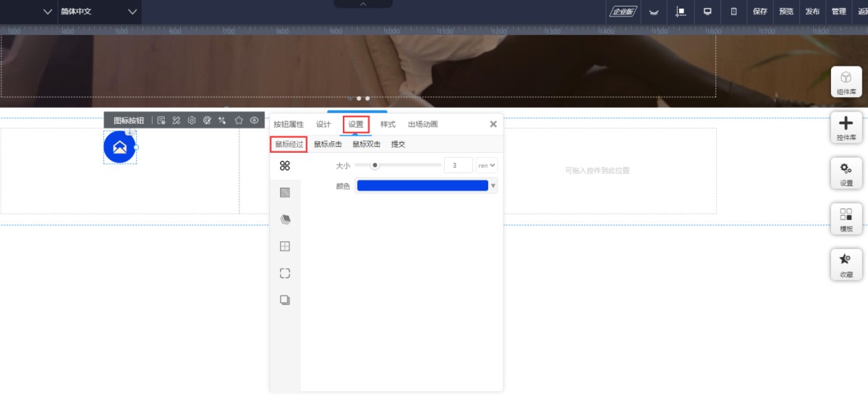The width and height of the screenshot is (868, 399).
Task: Select the 鼠标经过 sub-tab
Action: click(x=289, y=144)
